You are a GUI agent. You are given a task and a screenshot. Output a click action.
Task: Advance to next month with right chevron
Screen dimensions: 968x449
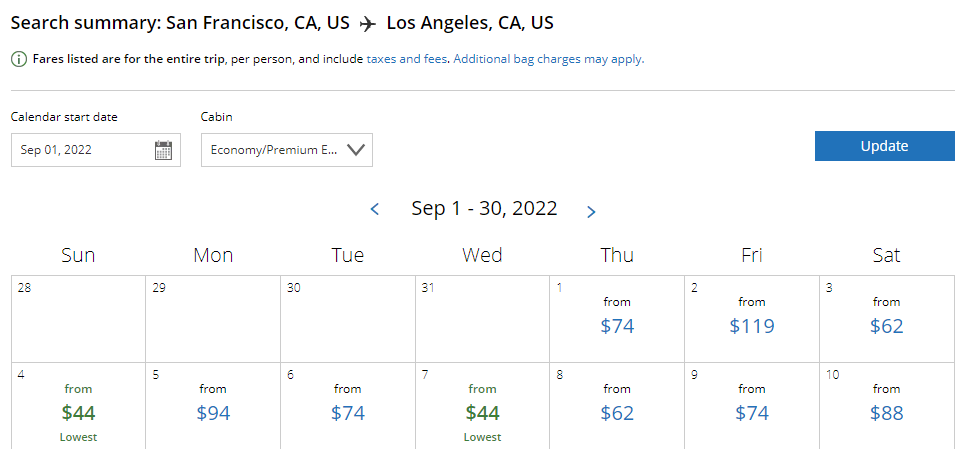591,211
